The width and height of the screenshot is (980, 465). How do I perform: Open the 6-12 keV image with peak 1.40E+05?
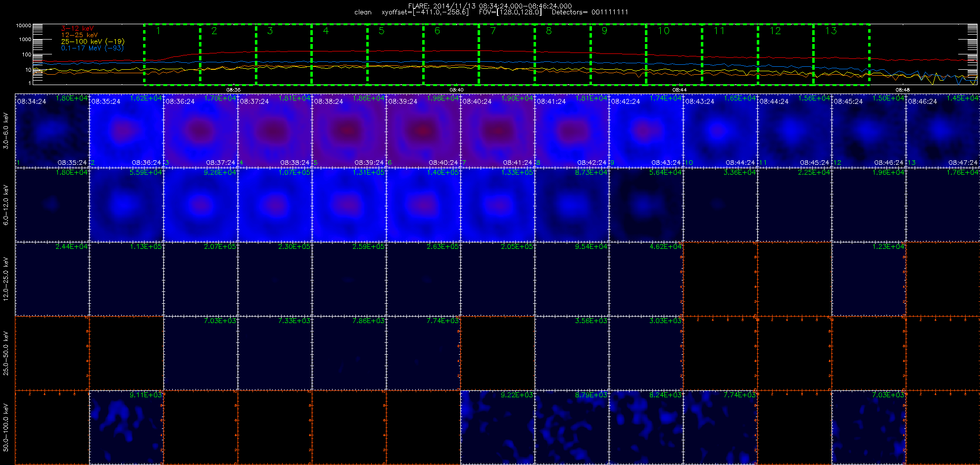[423, 205]
